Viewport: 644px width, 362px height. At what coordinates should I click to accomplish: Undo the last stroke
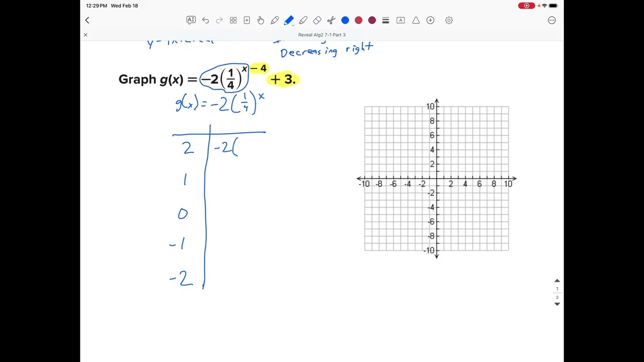pos(205,20)
